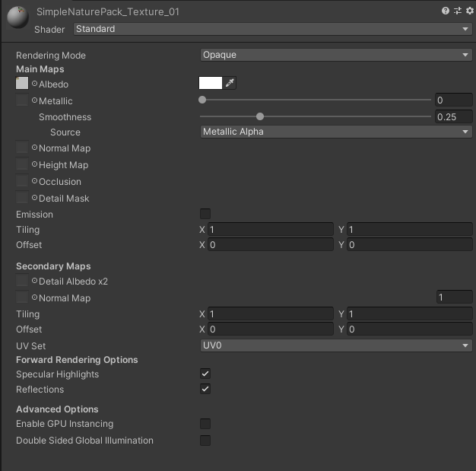The image size is (476, 471).
Task: Open Rendering Mode dropdown showing Opaque
Action: [336, 55]
